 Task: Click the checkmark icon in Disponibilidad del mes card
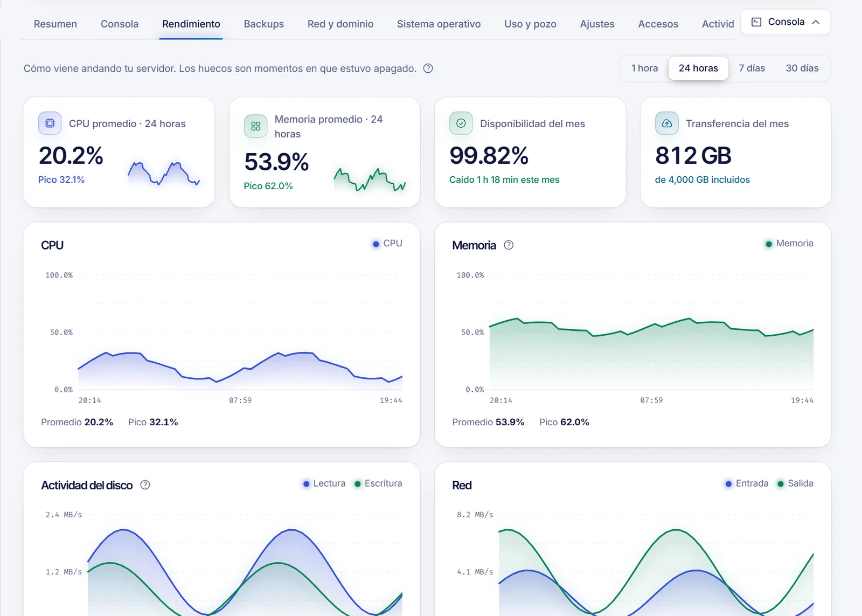pyautogui.click(x=461, y=123)
